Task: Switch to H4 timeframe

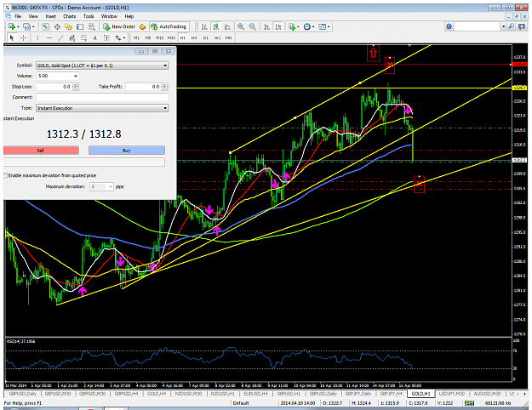Action: pos(194,38)
